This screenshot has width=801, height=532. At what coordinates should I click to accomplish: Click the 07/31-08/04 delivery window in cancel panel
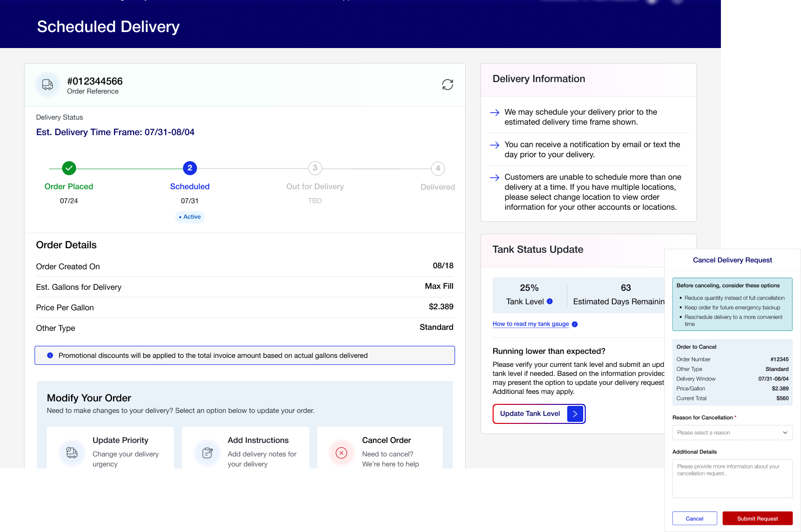pos(773,379)
